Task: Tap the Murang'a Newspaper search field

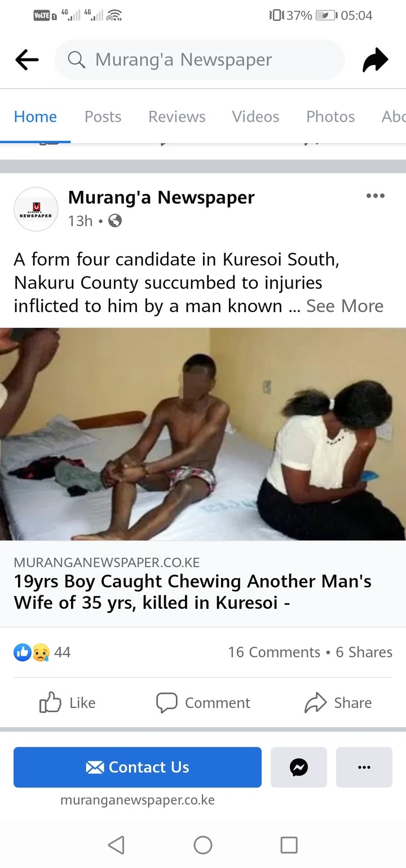Action: (x=200, y=60)
